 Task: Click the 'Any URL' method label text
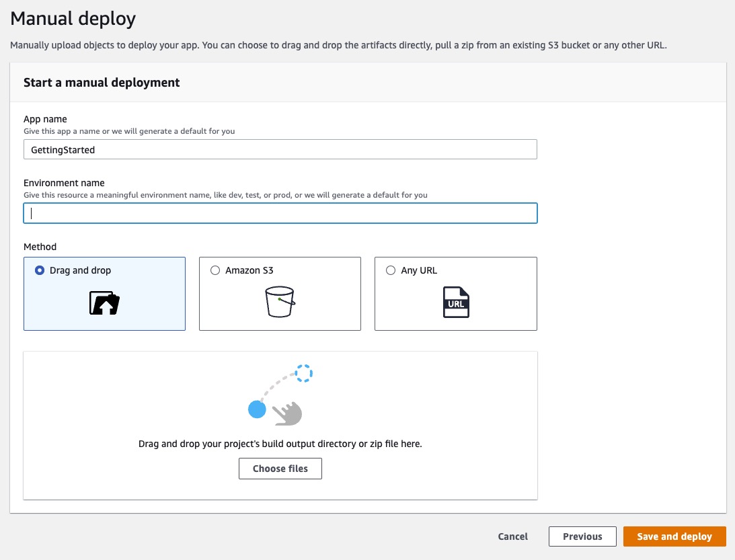[419, 270]
